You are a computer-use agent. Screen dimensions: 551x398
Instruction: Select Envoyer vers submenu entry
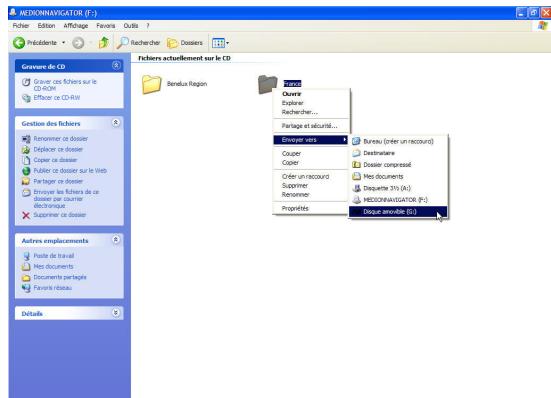(x=311, y=140)
